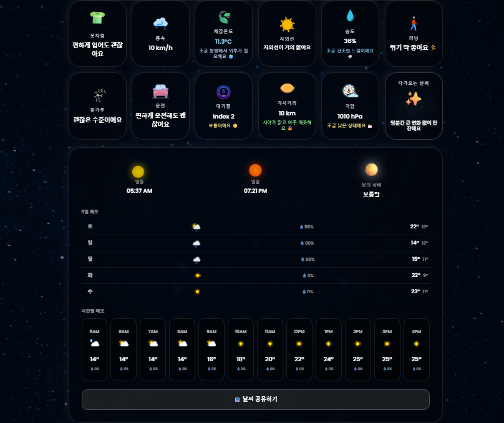Click the full moon icon above 달의 상태
Image resolution: width=504 pixels, height=423 pixels.
pyautogui.click(x=371, y=170)
